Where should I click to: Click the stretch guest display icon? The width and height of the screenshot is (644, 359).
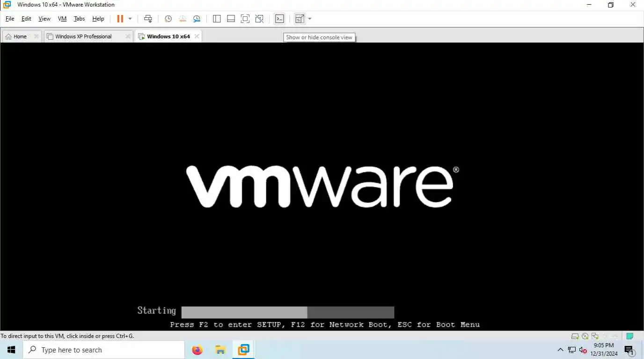point(300,19)
